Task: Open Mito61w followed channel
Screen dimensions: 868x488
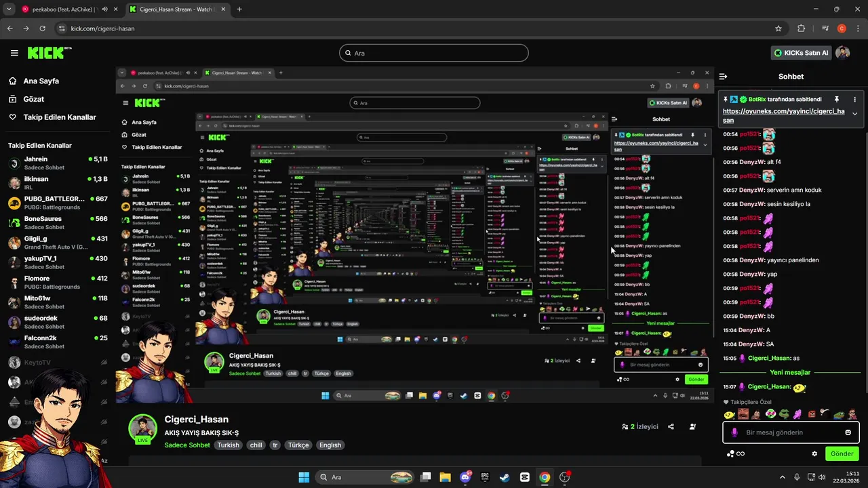Action: [57, 302]
